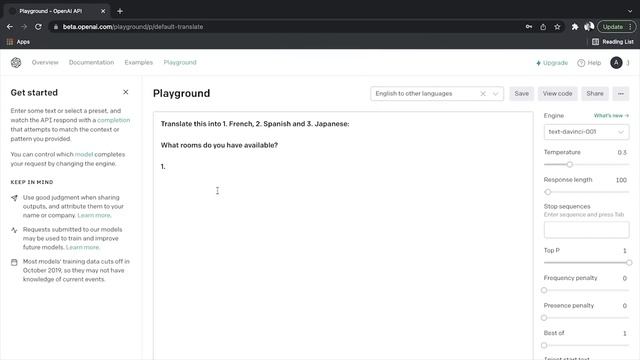Screen dimensions: 640x360
Task: Click the Frequency penalty slider handle
Action: click(x=544, y=290)
